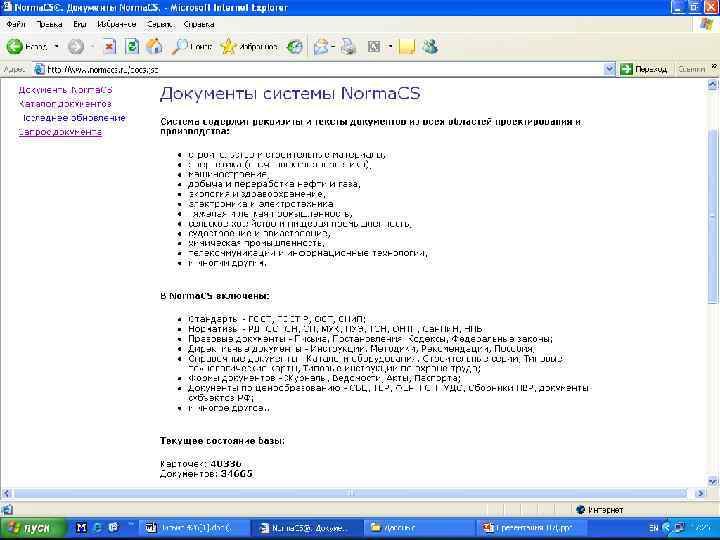Screen dimensions: 720x540
Task: Open the Mail icon dropdown arrow
Action: (x=332, y=46)
